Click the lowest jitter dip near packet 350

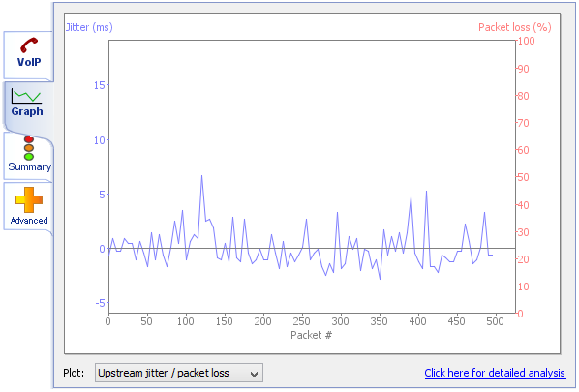click(380, 279)
